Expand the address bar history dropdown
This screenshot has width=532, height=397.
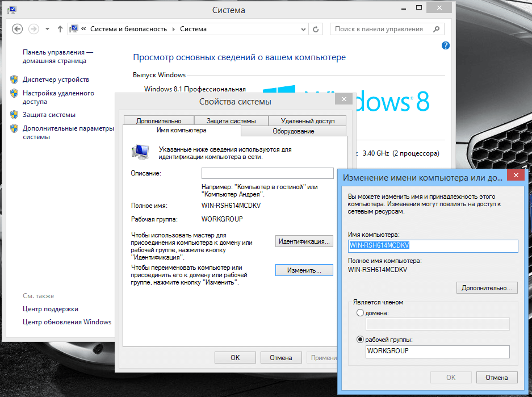pyautogui.click(x=303, y=30)
